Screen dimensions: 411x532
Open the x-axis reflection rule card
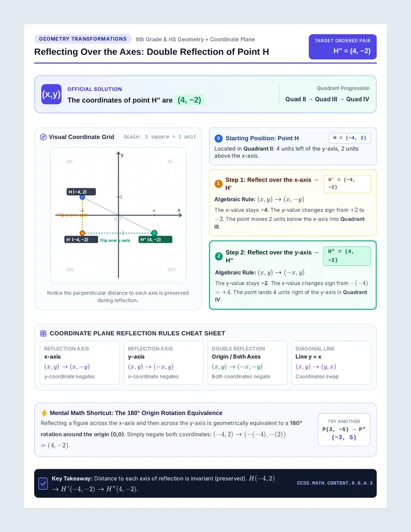point(80,362)
